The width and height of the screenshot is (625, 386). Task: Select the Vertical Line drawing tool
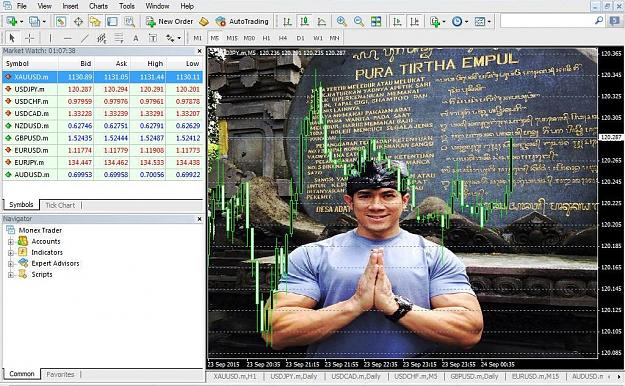pos(50,38)
